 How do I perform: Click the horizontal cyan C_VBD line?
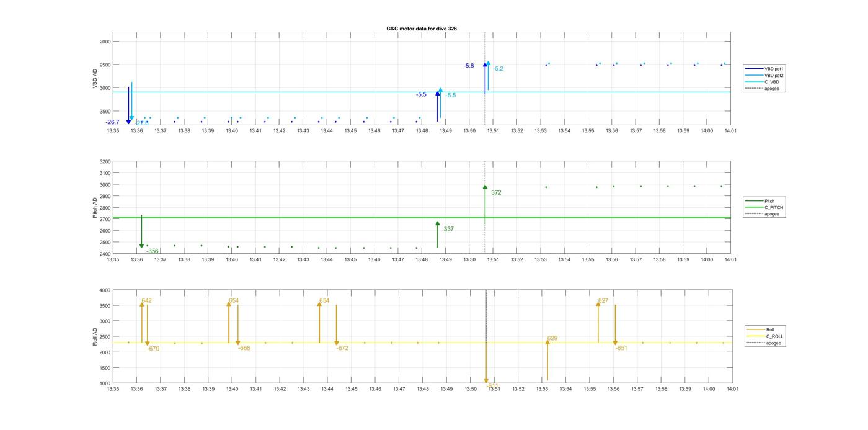pos(422,92)
